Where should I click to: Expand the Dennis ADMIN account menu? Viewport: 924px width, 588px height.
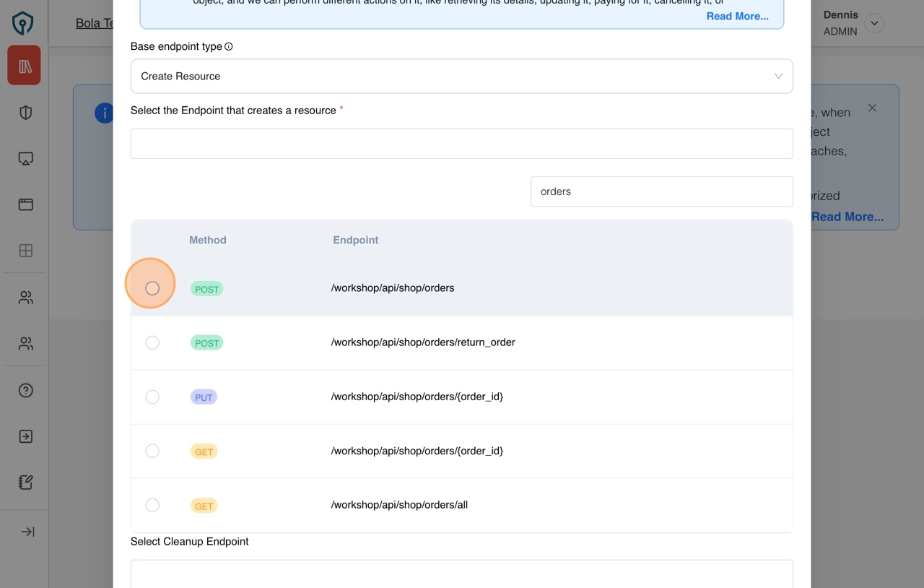coord(874,23)
